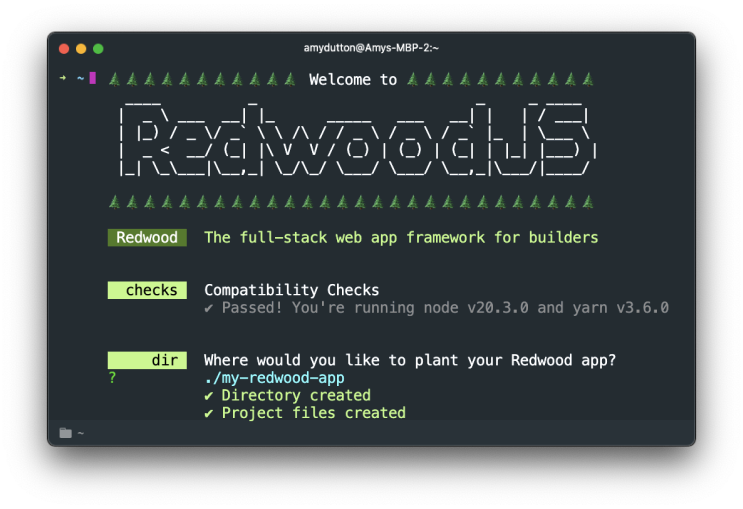Click the 'Compatibility Checks' heading

291,290
